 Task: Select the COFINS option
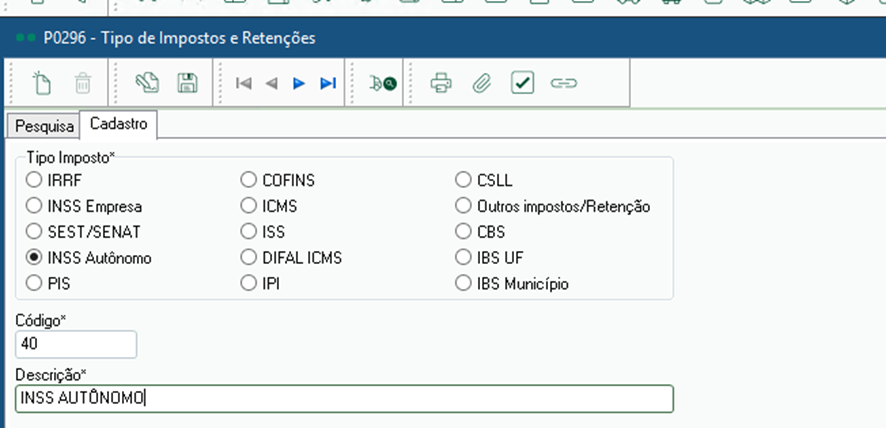[x=249, y=180]
